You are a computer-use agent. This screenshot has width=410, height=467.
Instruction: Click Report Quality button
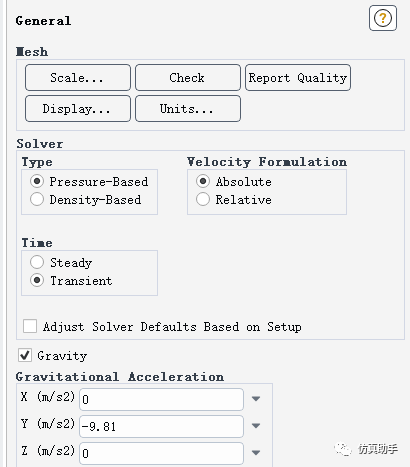[x=298, y=78]
